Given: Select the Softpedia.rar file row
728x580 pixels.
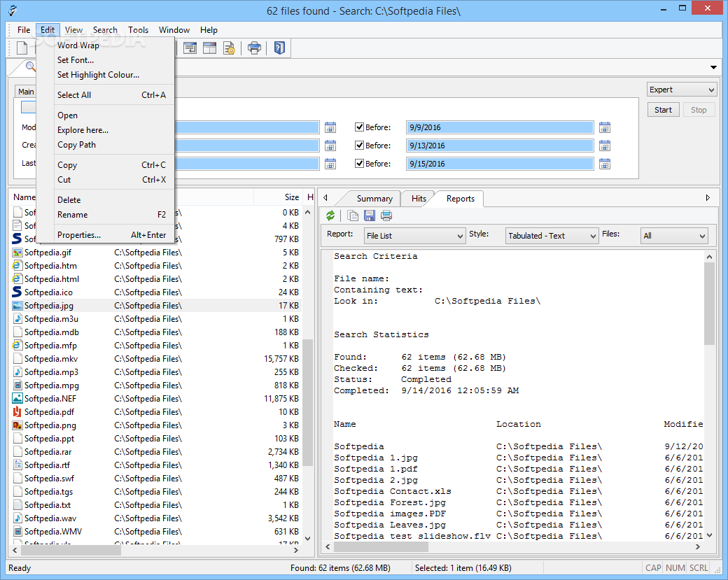Looking at the screenshot, I should coord(156,451).
